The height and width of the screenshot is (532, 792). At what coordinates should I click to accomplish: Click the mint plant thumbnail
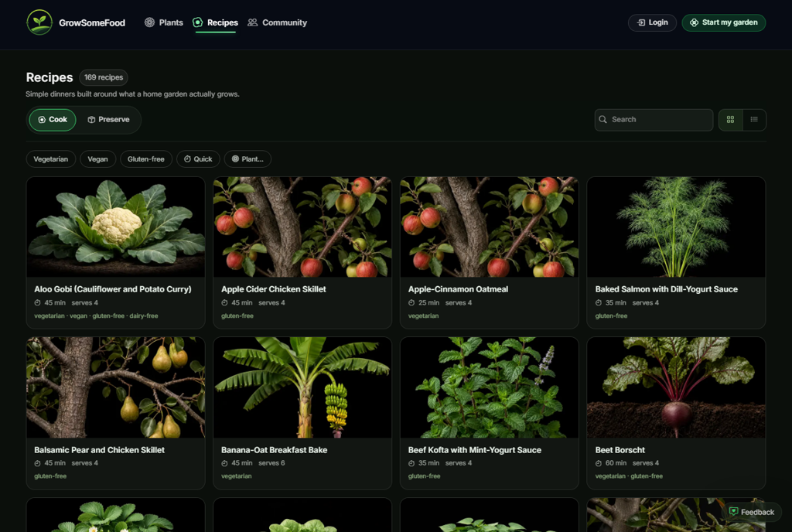coord(490,387)
